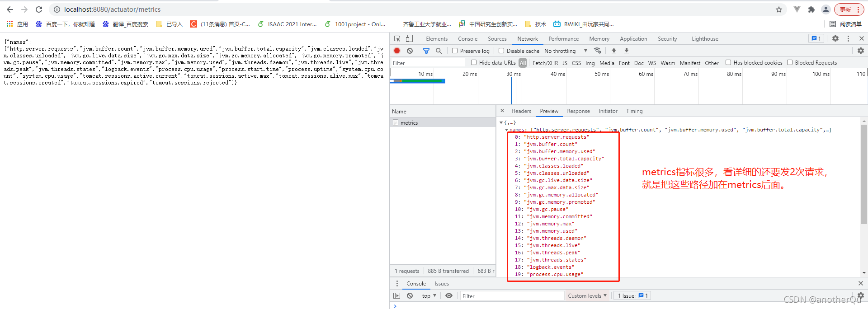
Task: Open the Application tab
Action: click(x=633, y=39)
